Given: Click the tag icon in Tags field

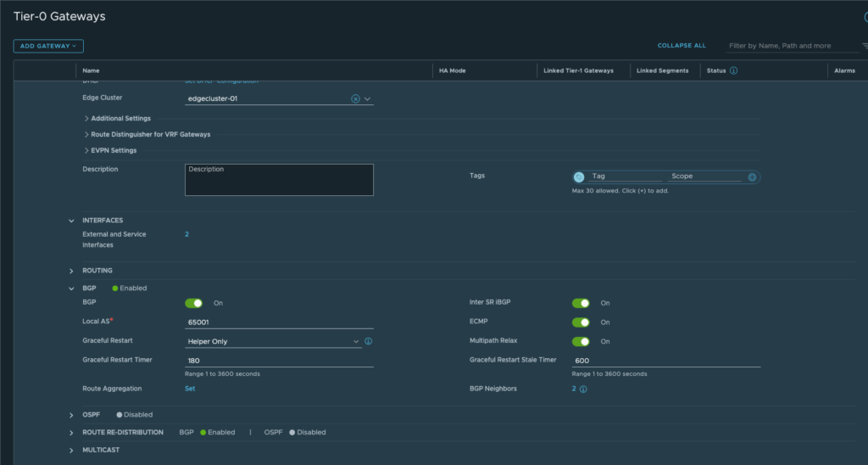Looking at the screenshot, I should point(579,177).
